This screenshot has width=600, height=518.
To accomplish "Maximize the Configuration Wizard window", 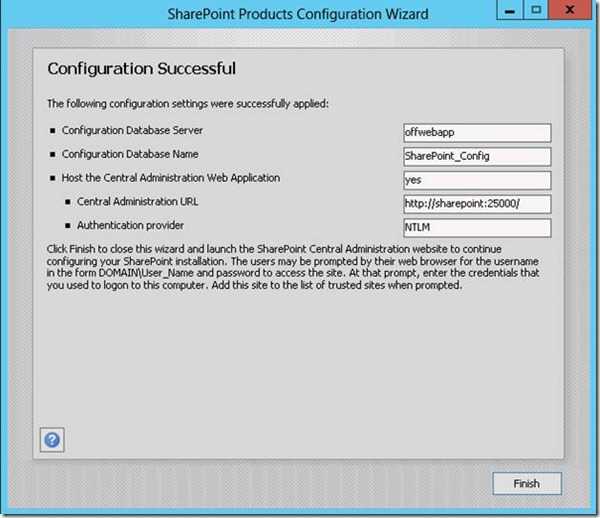I will [x=536, y=10].
